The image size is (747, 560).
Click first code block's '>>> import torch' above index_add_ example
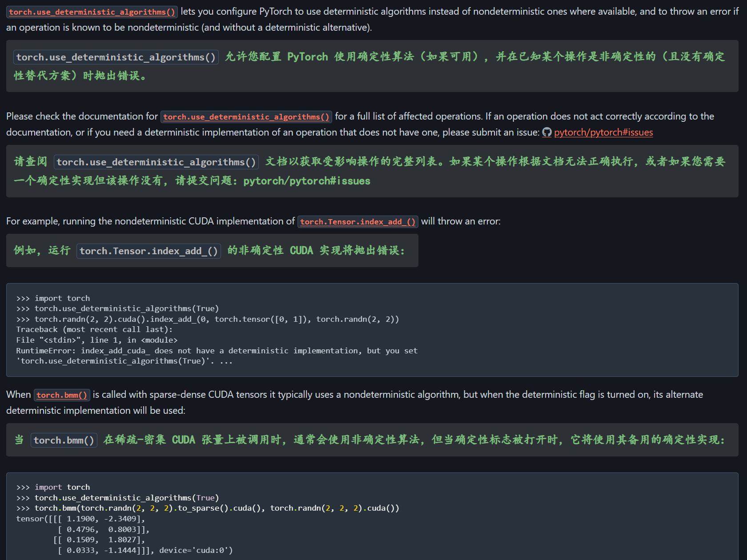tap(53, 298)
